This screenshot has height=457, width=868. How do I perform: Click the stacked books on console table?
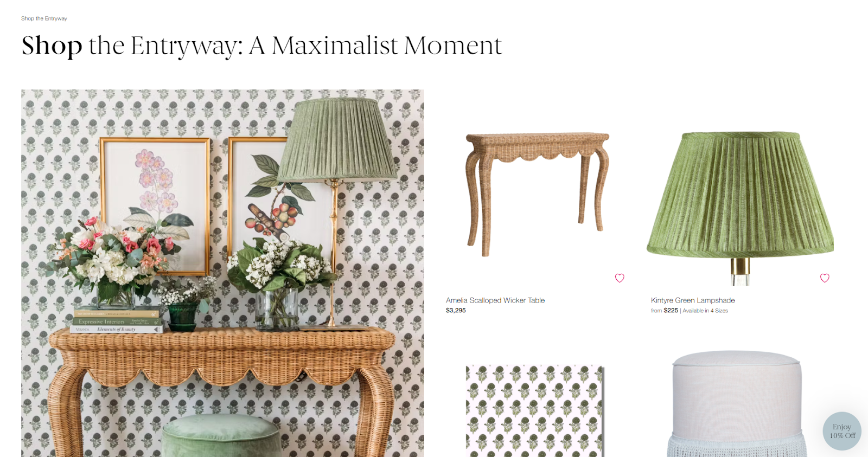(117, 321)
